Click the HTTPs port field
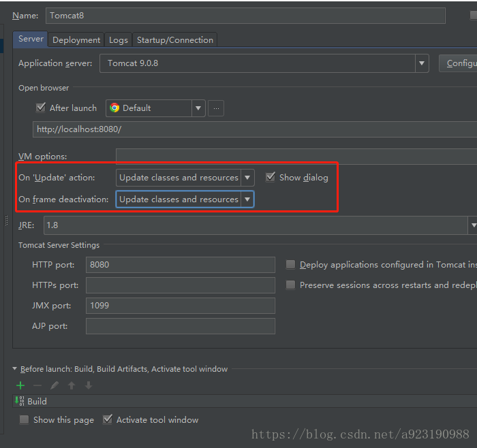The image size is (477, 448). click(181, 285)
